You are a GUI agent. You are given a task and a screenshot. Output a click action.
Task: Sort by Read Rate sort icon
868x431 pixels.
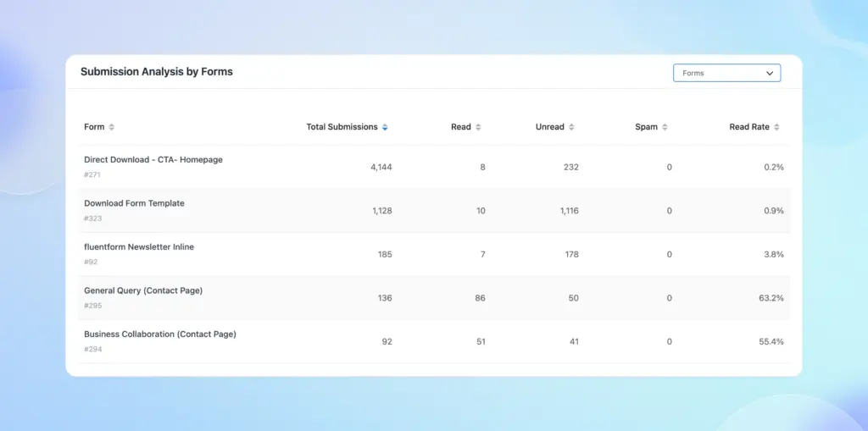pos(776,127)
